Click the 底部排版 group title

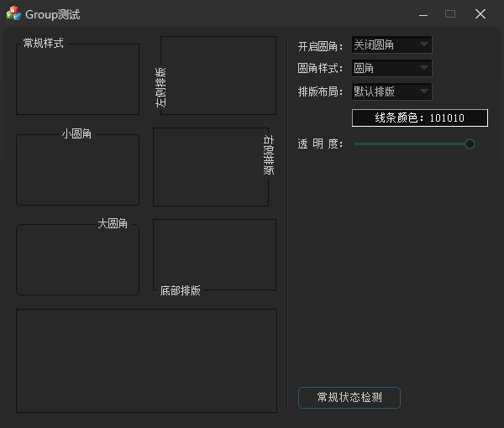pos(181,290)
